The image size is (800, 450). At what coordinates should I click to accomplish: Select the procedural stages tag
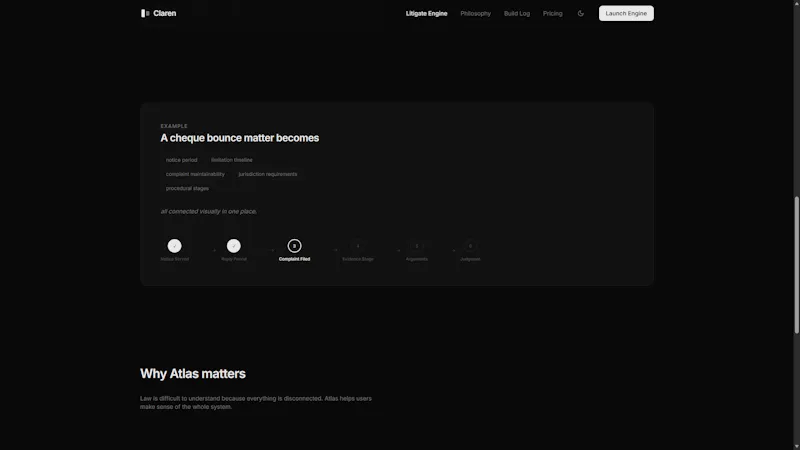click(187, 188)
